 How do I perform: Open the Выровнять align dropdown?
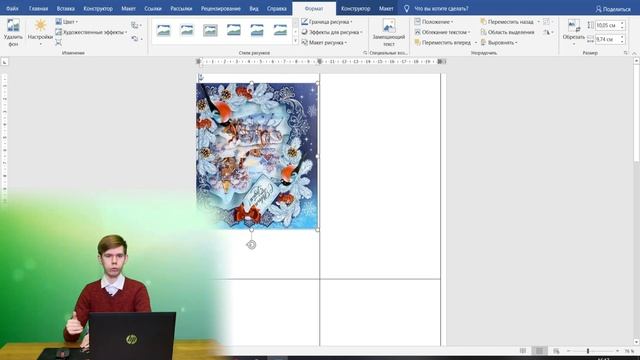(499, 42)
